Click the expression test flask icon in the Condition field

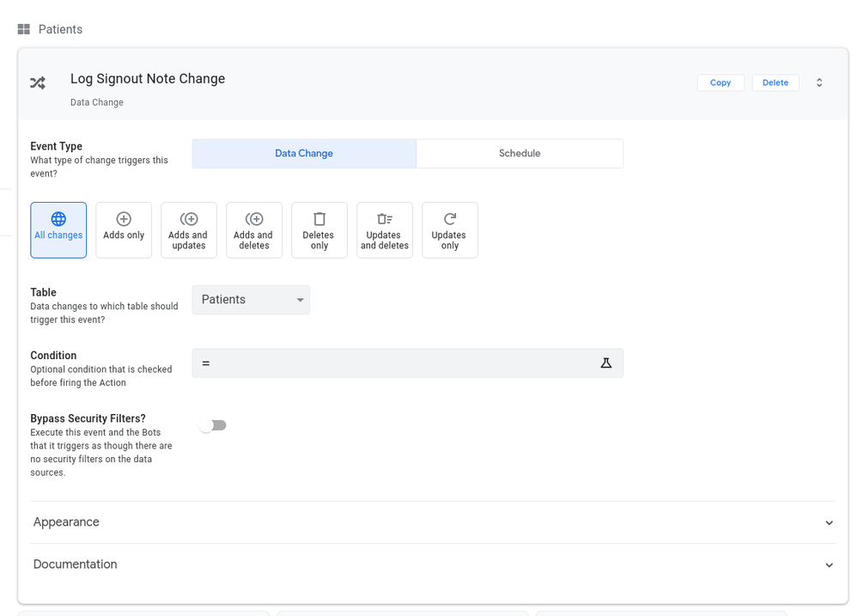[x=605, y=363]
